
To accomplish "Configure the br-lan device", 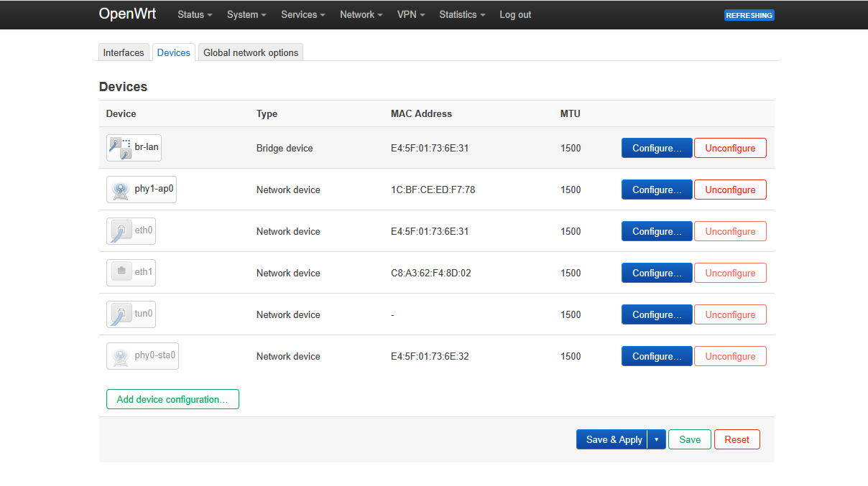I will [x=657, y=148].
